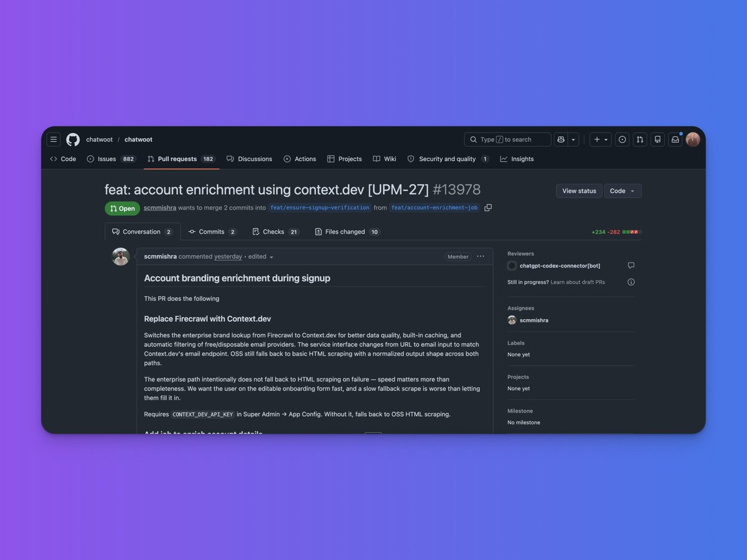Viewport: 747px width, 560px height.
Task: Click the No milestone text
Action: point(524,422)
